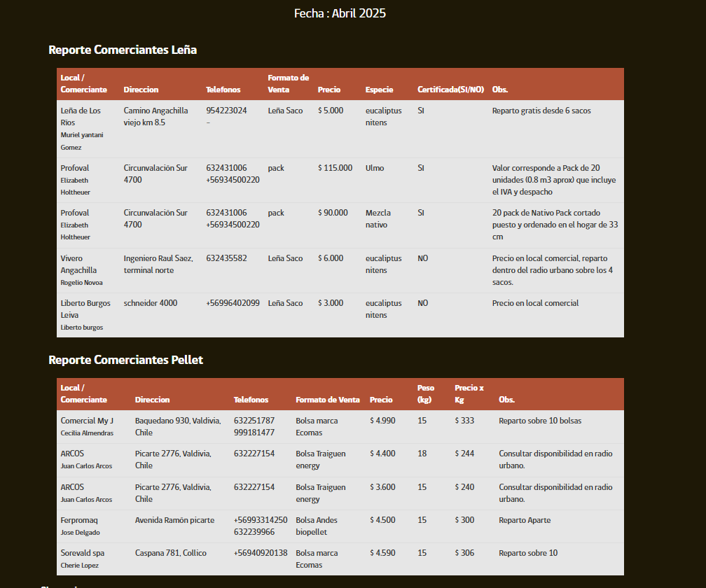Viewport: 706px width, 588px height.
Task: Select phone number +56940920138
Action: 261,553
